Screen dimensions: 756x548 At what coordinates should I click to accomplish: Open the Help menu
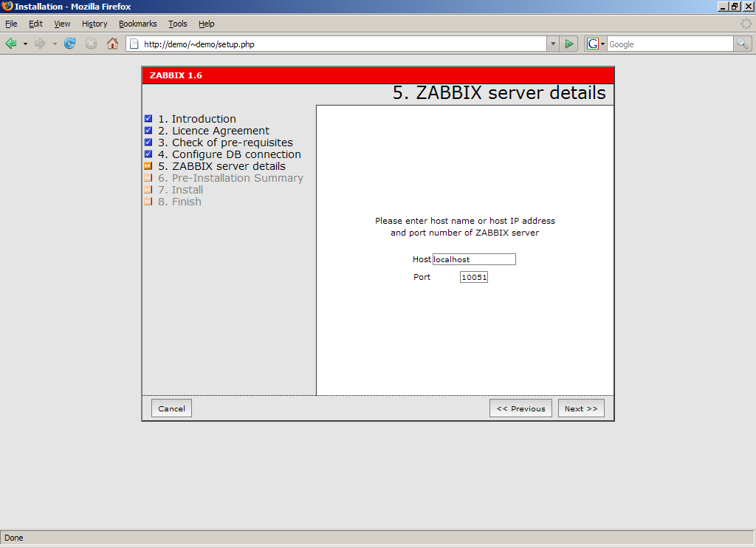coord(207,24)
